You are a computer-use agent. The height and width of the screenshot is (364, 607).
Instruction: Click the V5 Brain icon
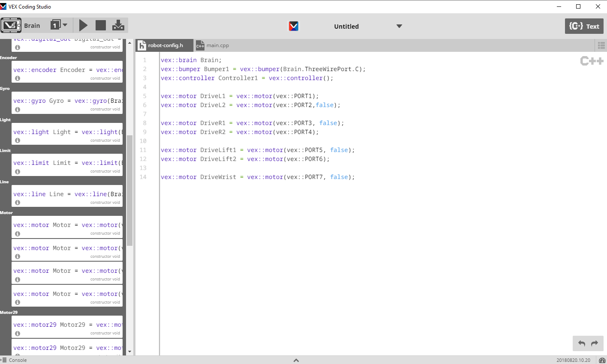(x=11, y=25)
